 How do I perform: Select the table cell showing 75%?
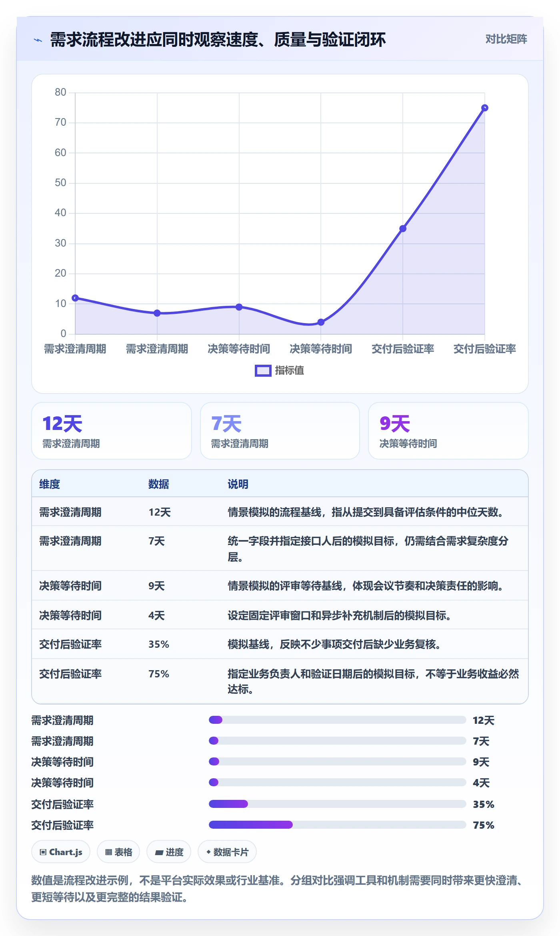coord(159,674)
